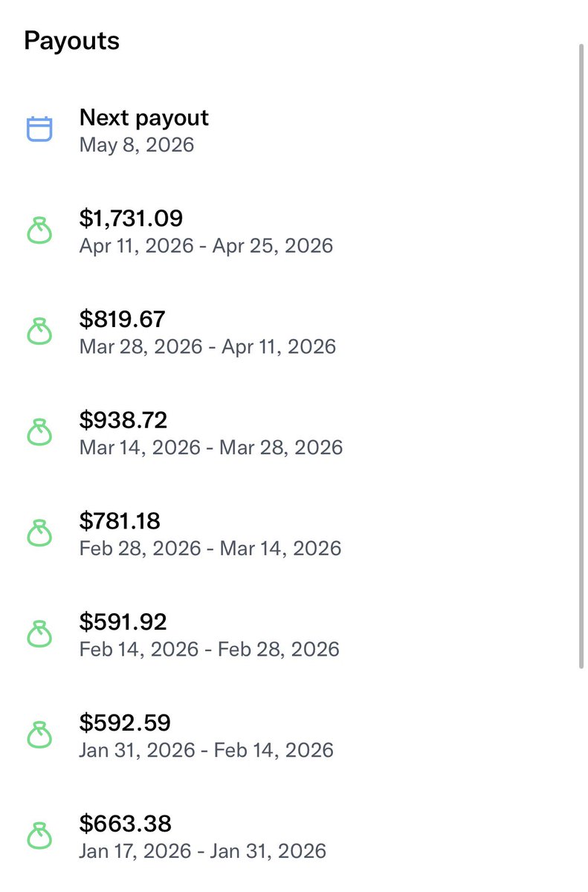Select the $591.92 payout amount
This screenshot has height=892, width=588.
point(123,621)
